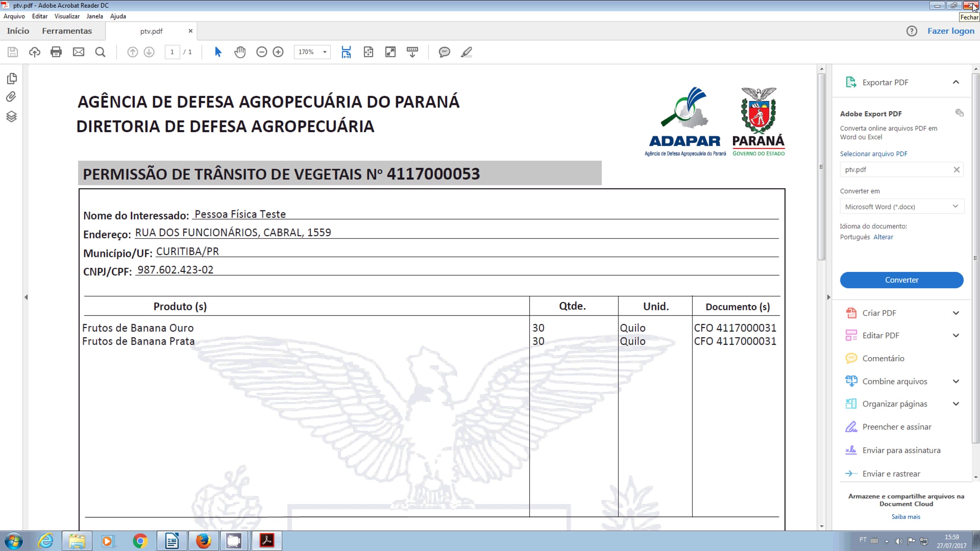Click Fazer logon link
The image size is (980, 551).
point(951,31)
